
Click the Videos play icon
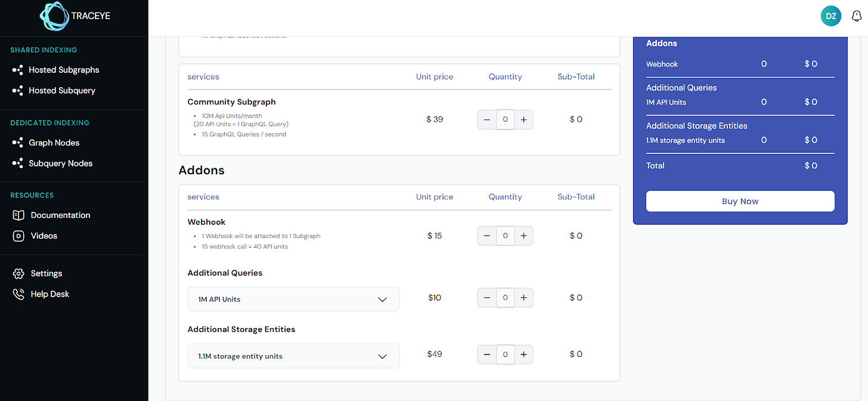(x=18, y=236)
